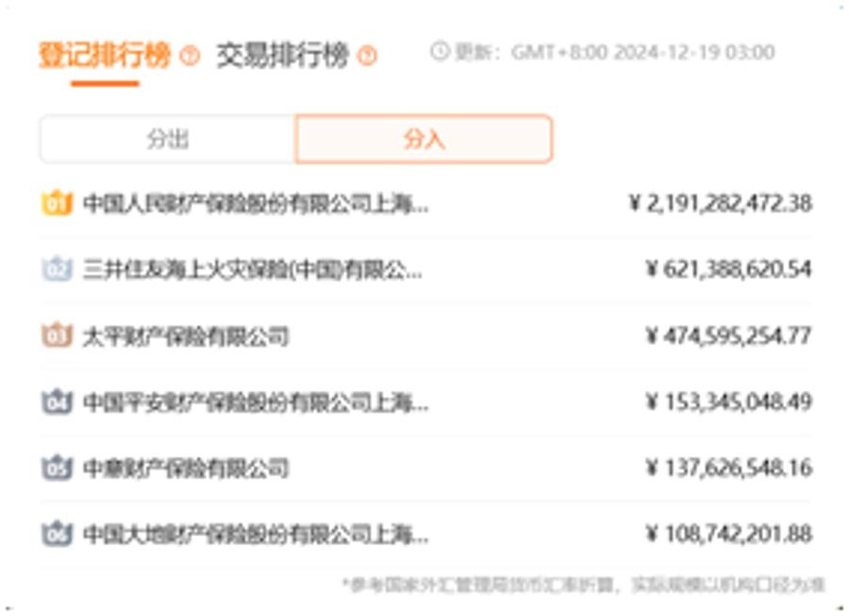849x616 pixels.
Task: Click amount ¥ 137,626,548.16
Action: pyautogui.click(x=729, y=468)
